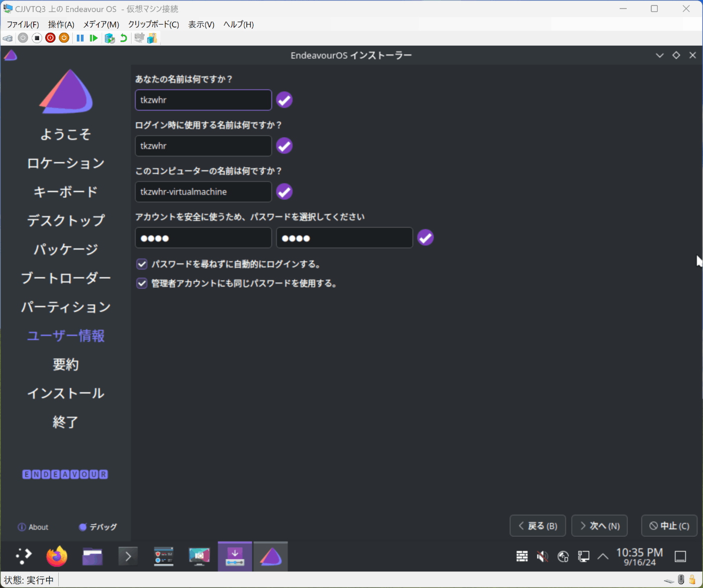Shut down VM with red power icon

coord(50,38)
